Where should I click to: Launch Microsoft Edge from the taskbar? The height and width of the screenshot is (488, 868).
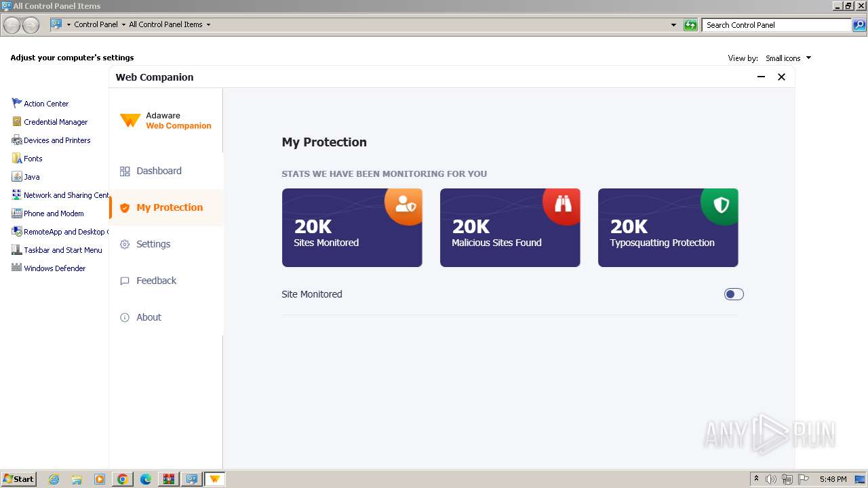click(x=145, y=479)
